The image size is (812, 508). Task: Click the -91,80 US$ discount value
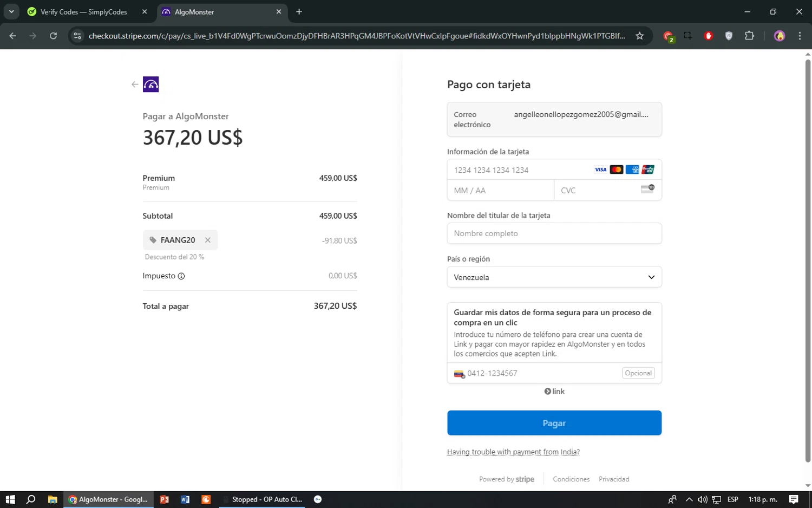pyautogui.click(x=339, y=240)
